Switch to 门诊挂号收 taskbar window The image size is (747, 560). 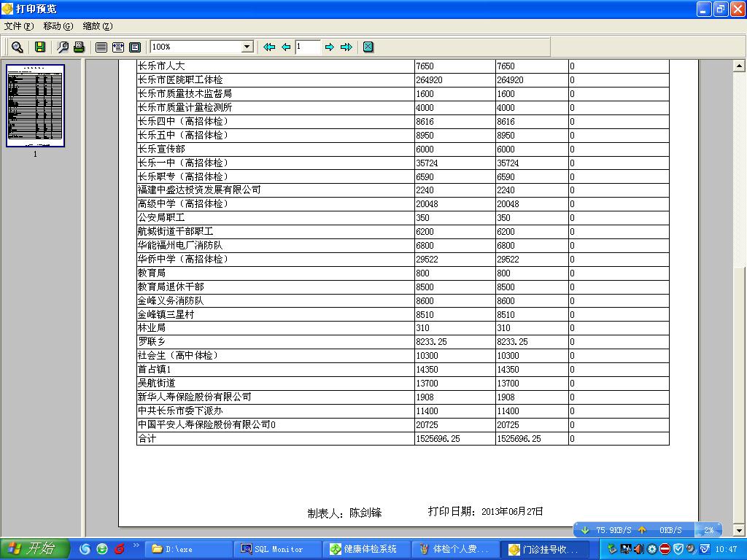(546, 549)
